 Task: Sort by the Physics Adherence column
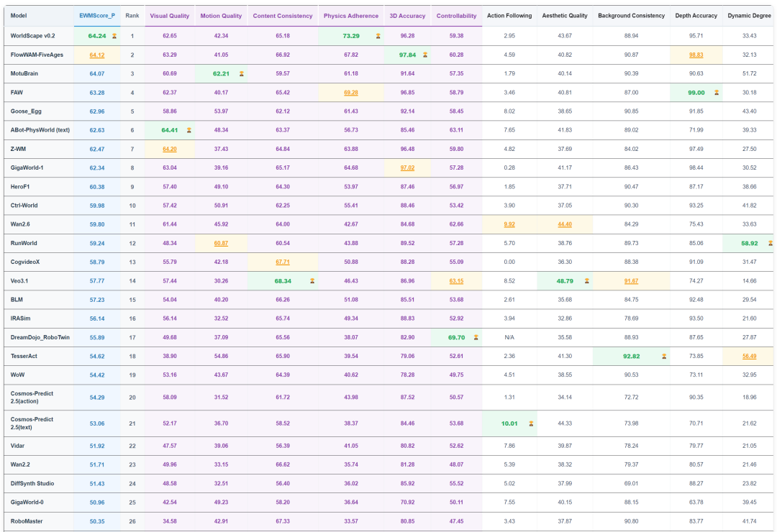click(351, 16)
